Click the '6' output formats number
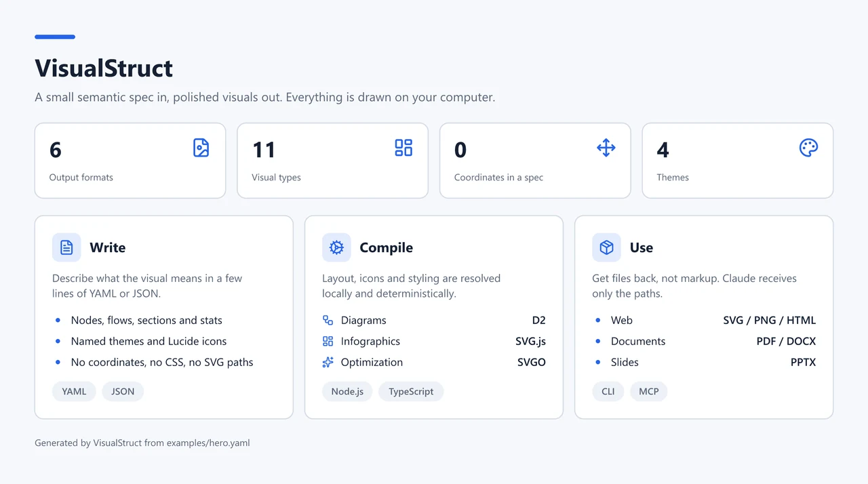 point(56,150)
